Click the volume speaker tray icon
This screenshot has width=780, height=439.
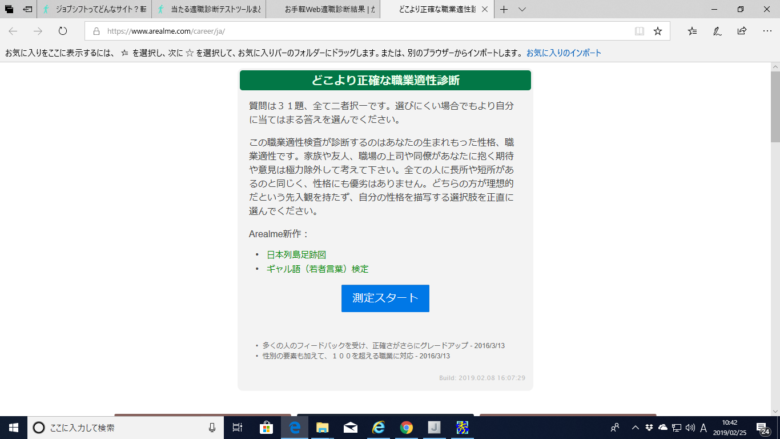[690, 428]
